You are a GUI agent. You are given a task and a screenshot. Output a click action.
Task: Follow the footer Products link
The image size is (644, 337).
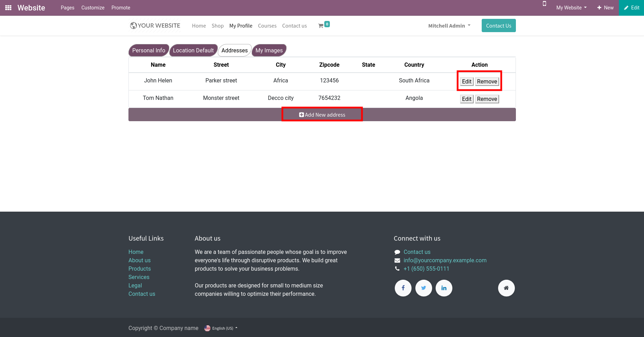pyautogui.click(x=140, y=269)
